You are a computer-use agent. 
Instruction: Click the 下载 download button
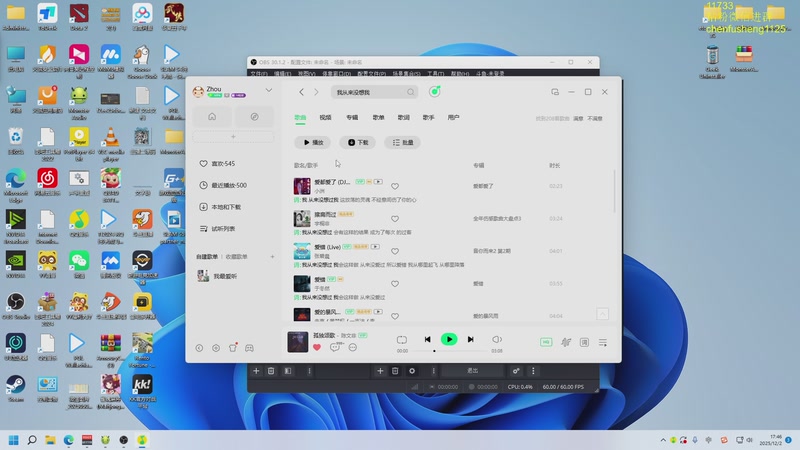point(358,142)
